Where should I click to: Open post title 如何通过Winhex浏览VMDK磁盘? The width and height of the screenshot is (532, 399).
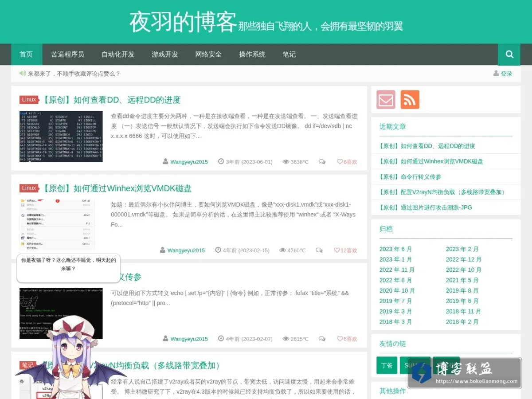click(117, 188)
